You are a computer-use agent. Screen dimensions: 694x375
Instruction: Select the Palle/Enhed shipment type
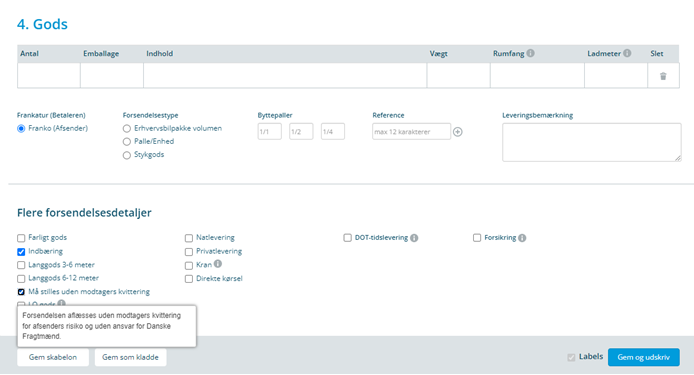(x=127, y=142)
